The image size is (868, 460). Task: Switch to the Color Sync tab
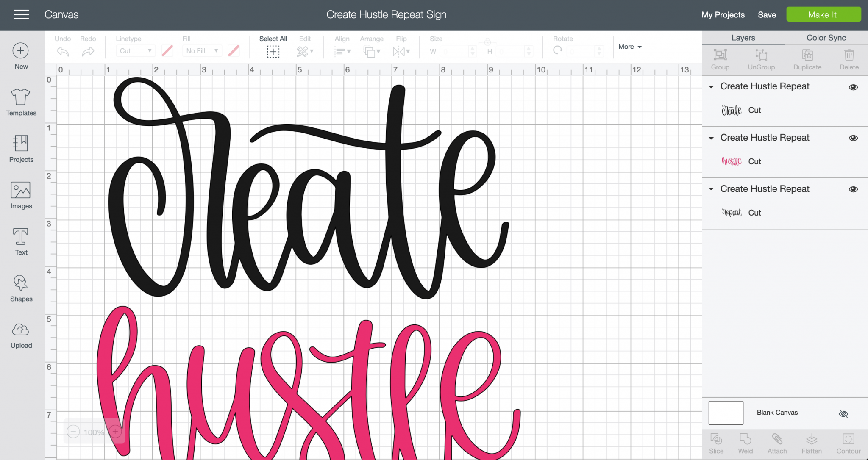tap(826, 38)
